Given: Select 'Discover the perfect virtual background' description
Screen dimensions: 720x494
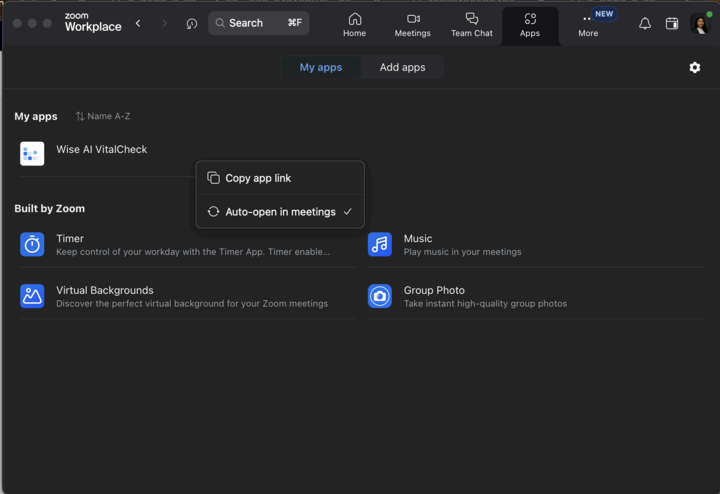Looking at the screenshot, I should (x=192, y=303).
